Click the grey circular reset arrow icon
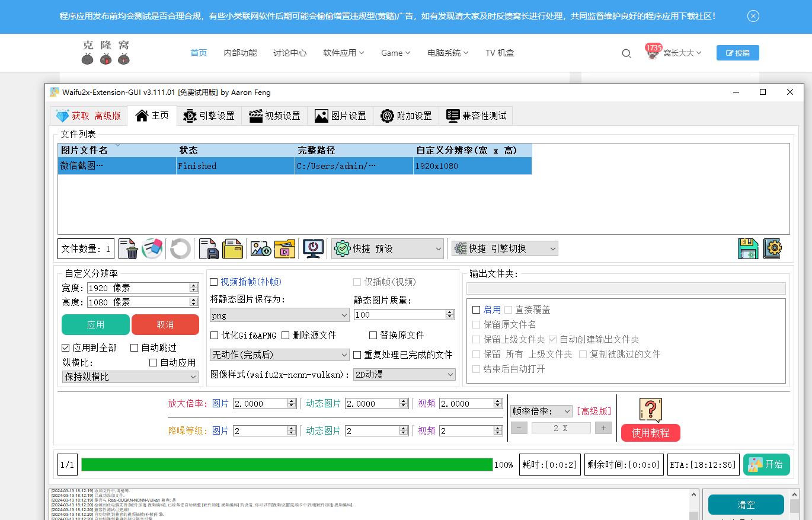This screenshot has width=812, height=520. (x=180, y=248)
